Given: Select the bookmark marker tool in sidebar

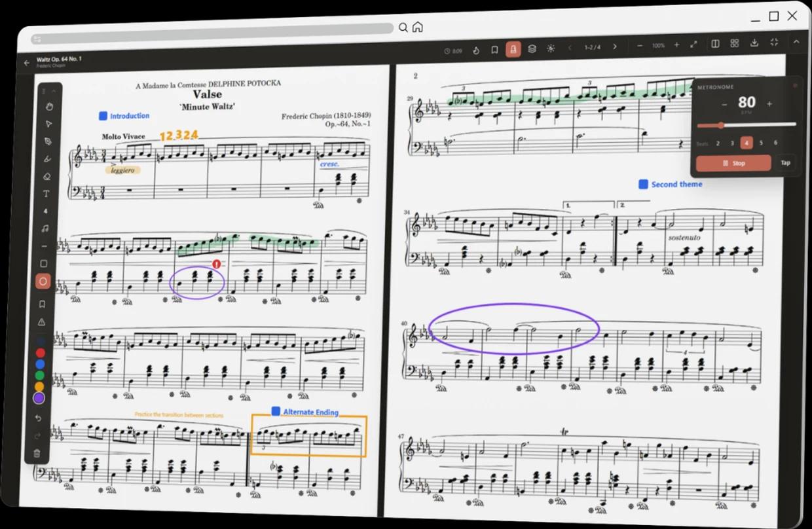Looking at the screenshot, I should click(43, 304).
